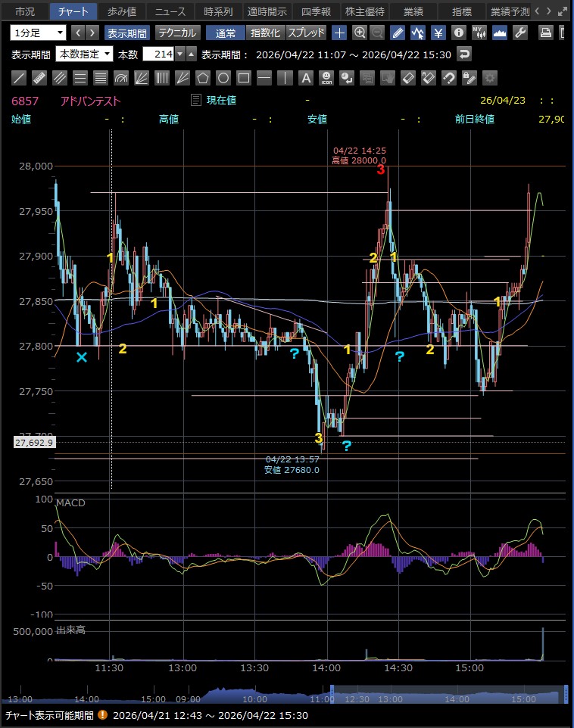Screen dimensions: 574x728
Task: Switch to 指数化 display mode
Action: [x=265, y=33]
